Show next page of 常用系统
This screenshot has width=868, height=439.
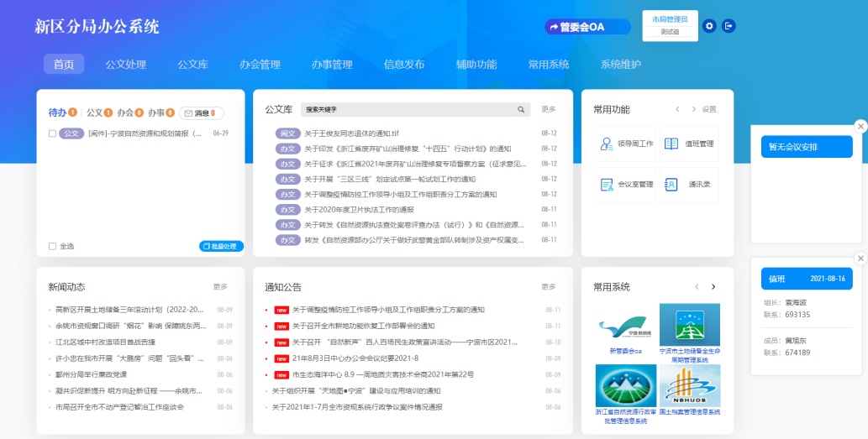click(713, 287)
